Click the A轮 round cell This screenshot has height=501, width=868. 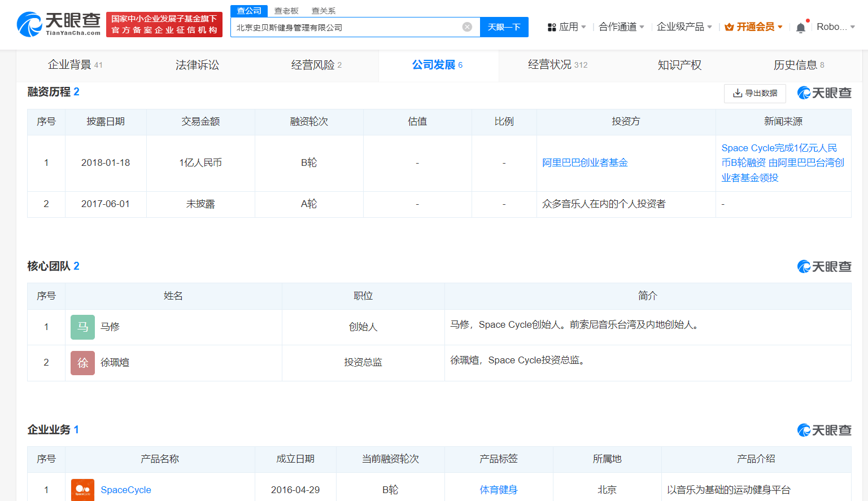(x=309, y=204)
